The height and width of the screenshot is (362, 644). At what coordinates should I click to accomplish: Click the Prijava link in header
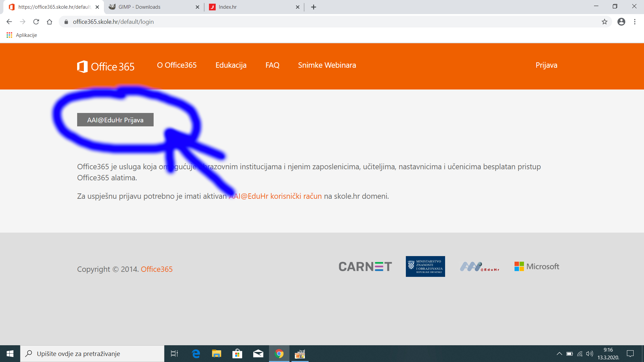point(546,65)
